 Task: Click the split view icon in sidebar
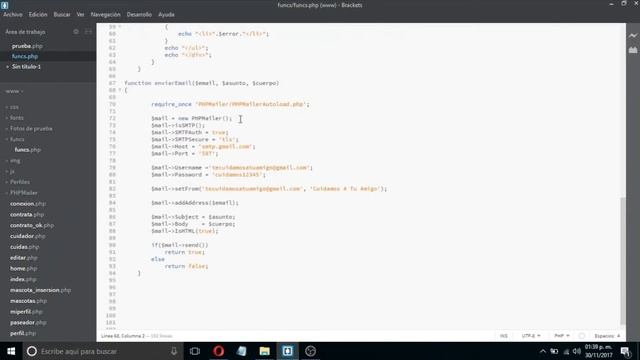click(x=88, y=32)
